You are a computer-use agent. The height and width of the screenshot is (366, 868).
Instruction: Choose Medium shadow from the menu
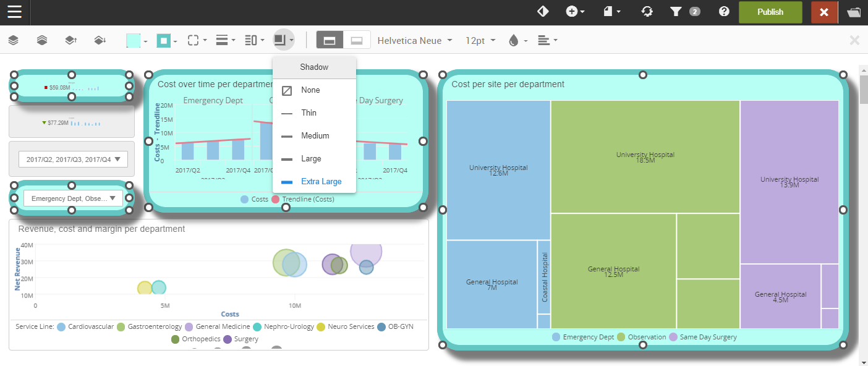[315, 136]
